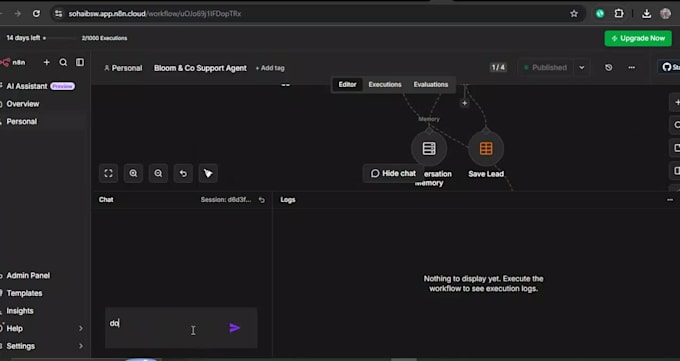Click the tidy up workflow icon

pos(208,173)
